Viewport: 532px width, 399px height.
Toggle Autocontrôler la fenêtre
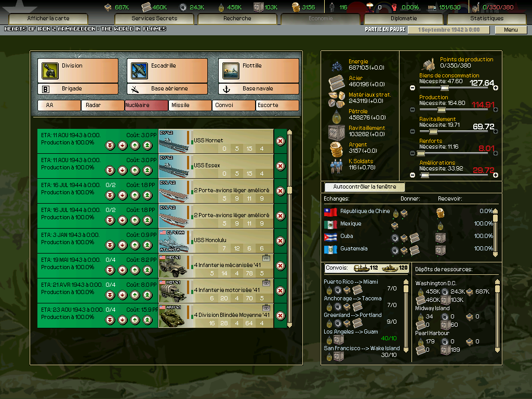(x=364, y=187)
